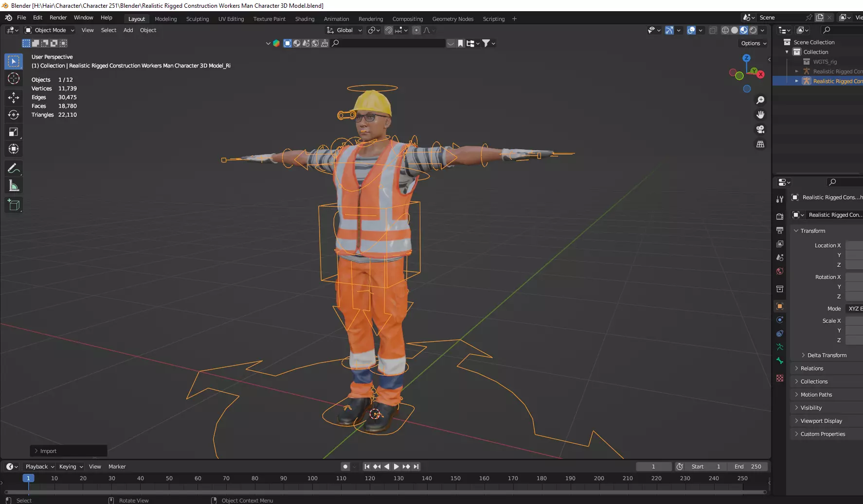Open the Bone properties tab

780,361
